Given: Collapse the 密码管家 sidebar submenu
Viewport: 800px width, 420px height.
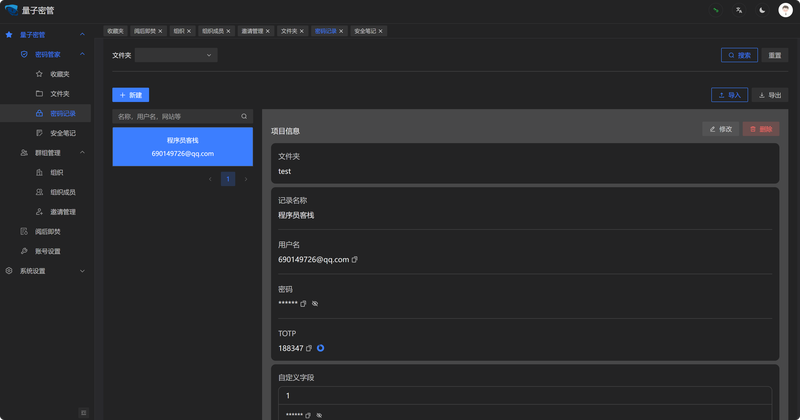Looking at the screenshot, I should click(x=82, y=54).
